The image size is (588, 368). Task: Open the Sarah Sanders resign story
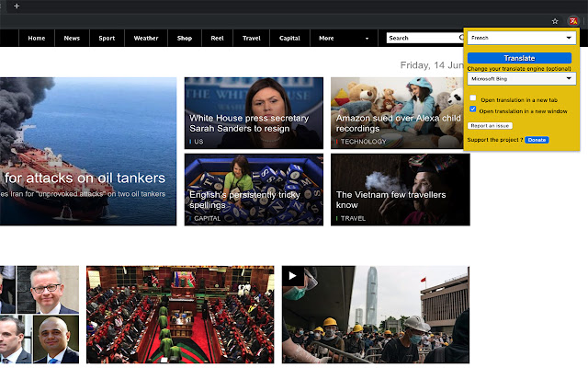[249, 123]
